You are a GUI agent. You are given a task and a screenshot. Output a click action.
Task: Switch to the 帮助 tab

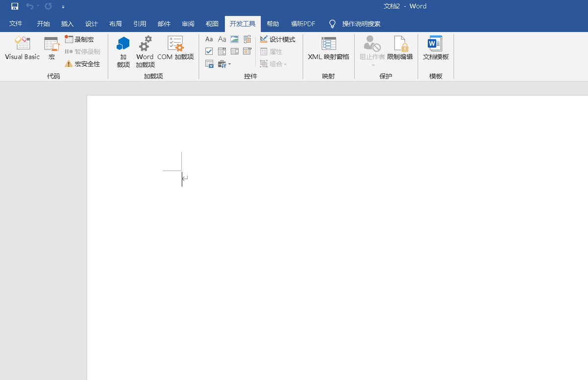[x=273, y=24]
